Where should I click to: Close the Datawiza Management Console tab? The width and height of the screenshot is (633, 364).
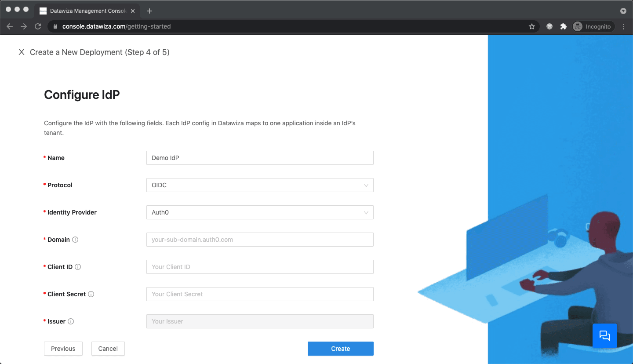click(133, 11)
